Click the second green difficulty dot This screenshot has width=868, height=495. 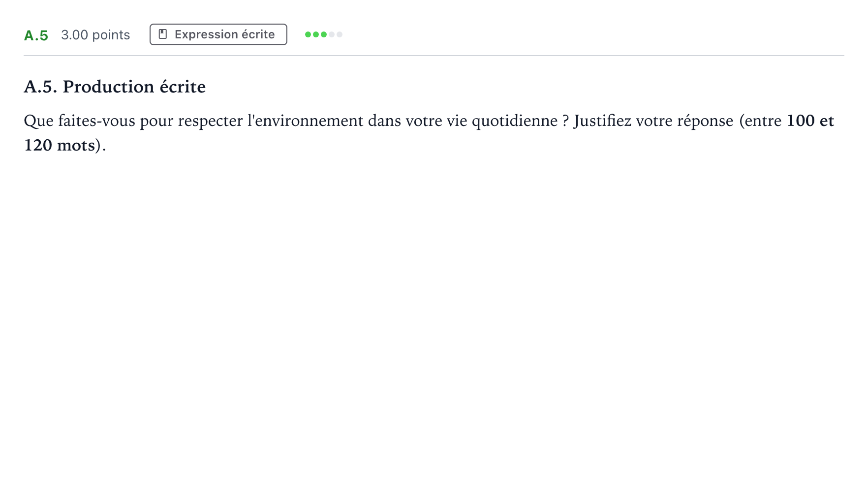point(316,34)
